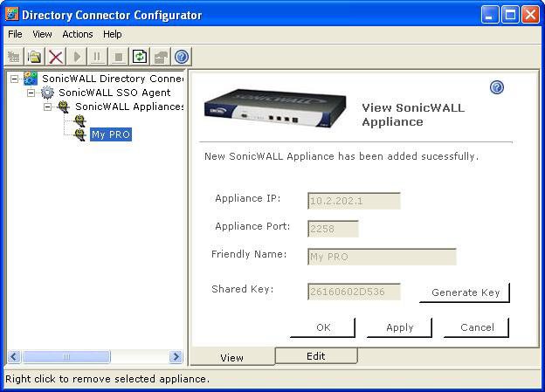Click the Start (play) toolbar button

tap(77, 57)
